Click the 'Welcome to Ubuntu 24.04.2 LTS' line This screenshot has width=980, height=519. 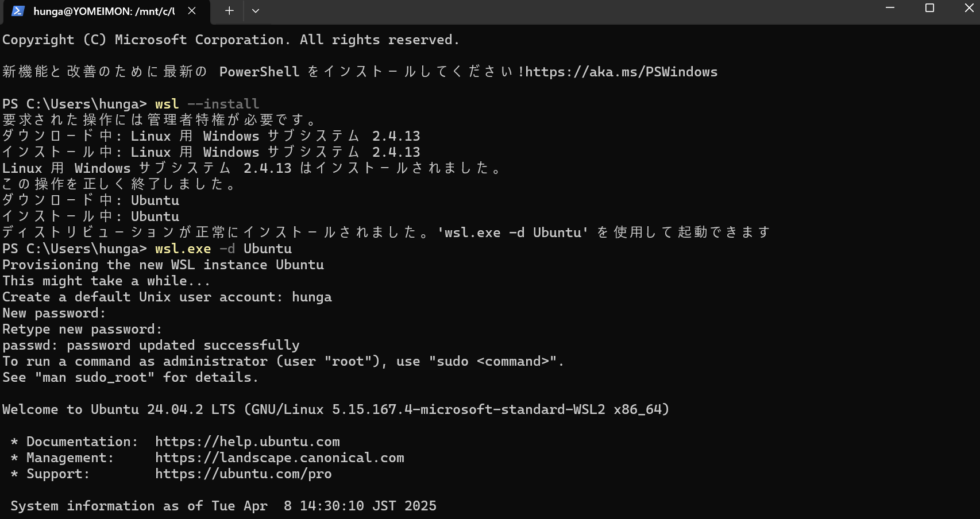[336, 409]
